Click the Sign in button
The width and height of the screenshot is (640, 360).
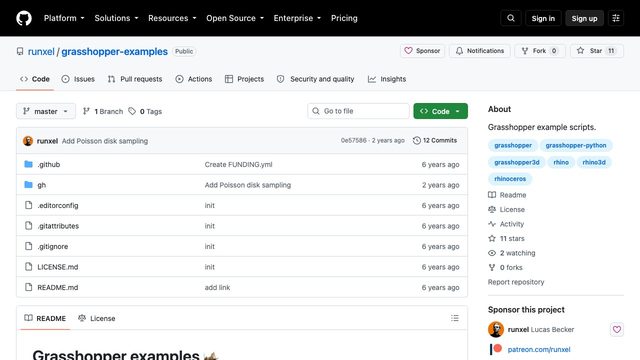pyautogui.click(x=543, y=18)
